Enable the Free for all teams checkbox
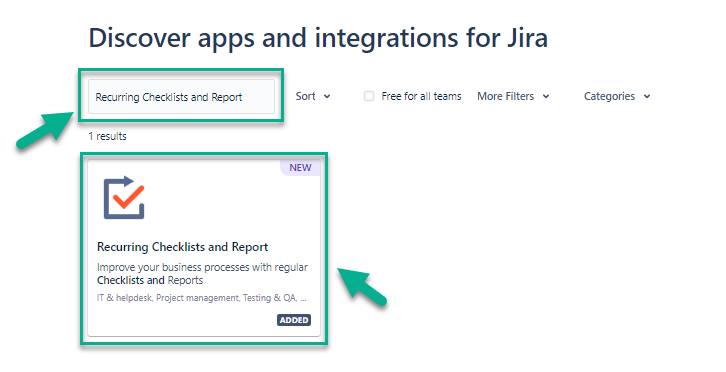Viewport: 726px width, 372px height. (x=369, y=96)
